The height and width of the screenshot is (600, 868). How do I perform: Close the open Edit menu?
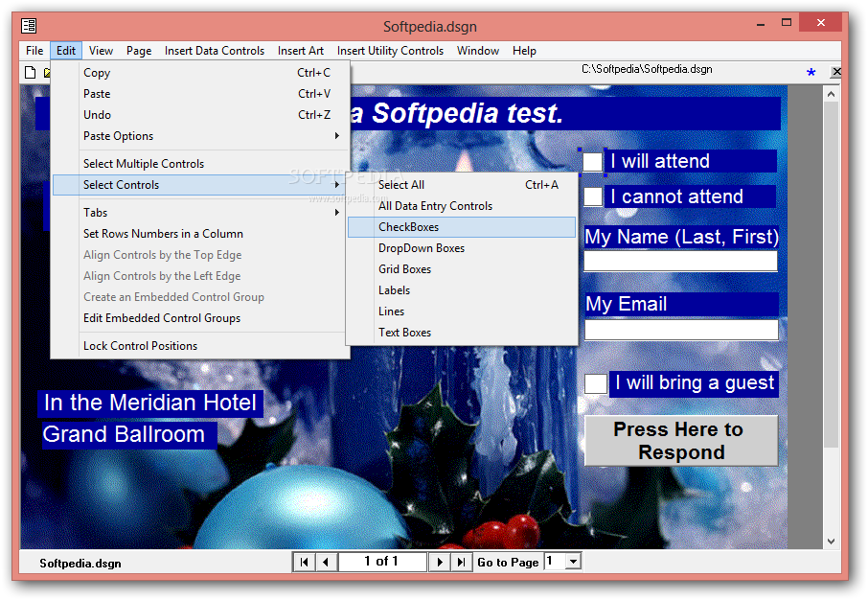[x=66, y=51]
